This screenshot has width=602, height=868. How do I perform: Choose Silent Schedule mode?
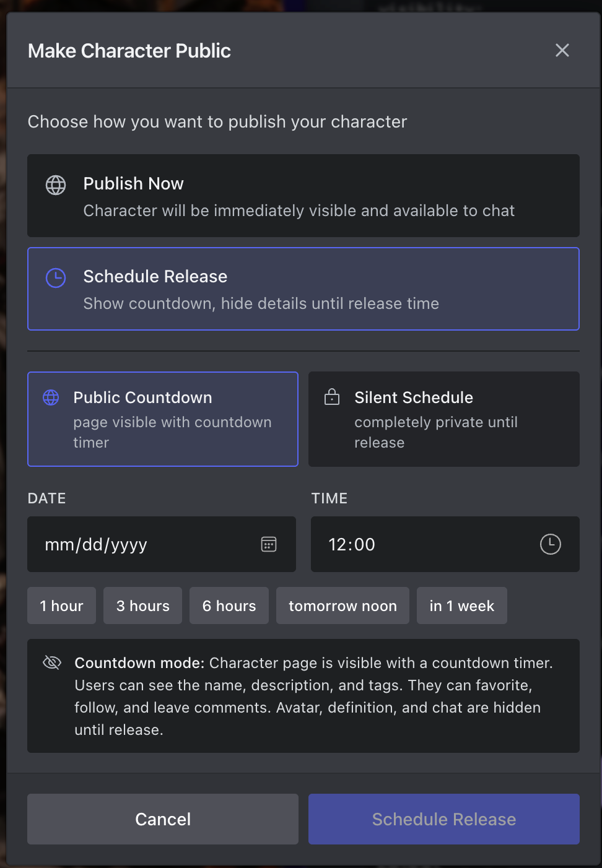[x=443, y=419]
